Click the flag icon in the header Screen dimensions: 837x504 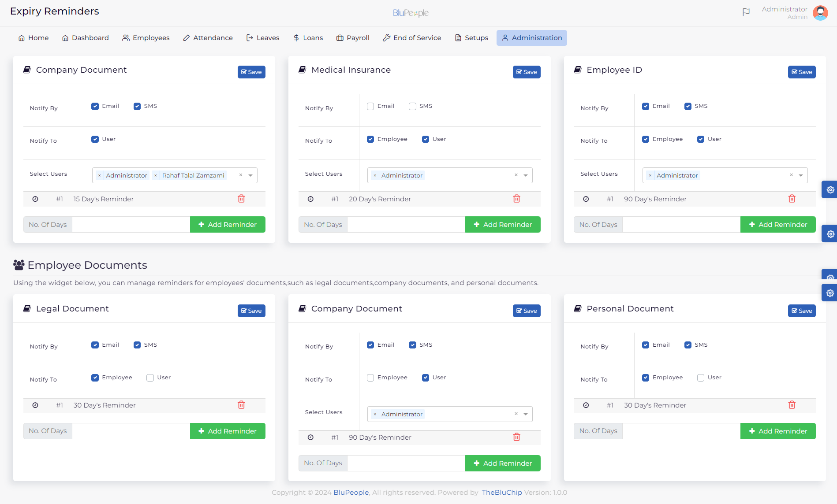click(x=746, y=12)
